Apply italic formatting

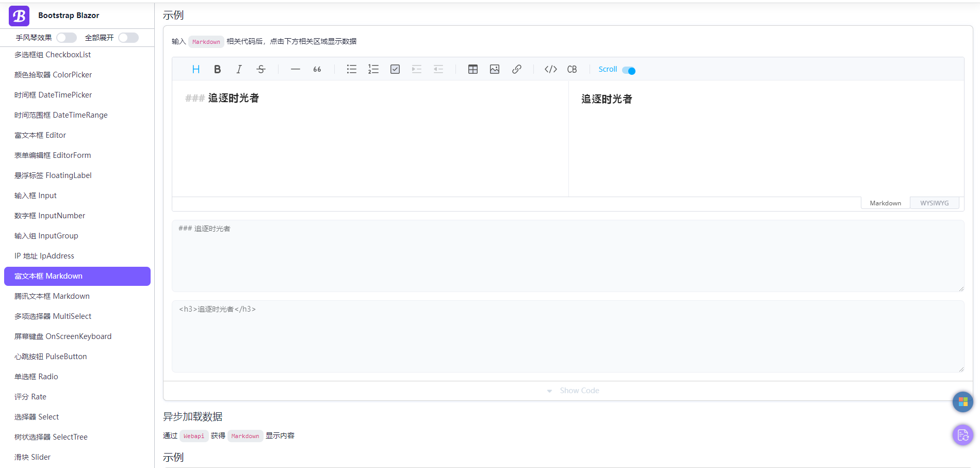[x=239, y=69]
